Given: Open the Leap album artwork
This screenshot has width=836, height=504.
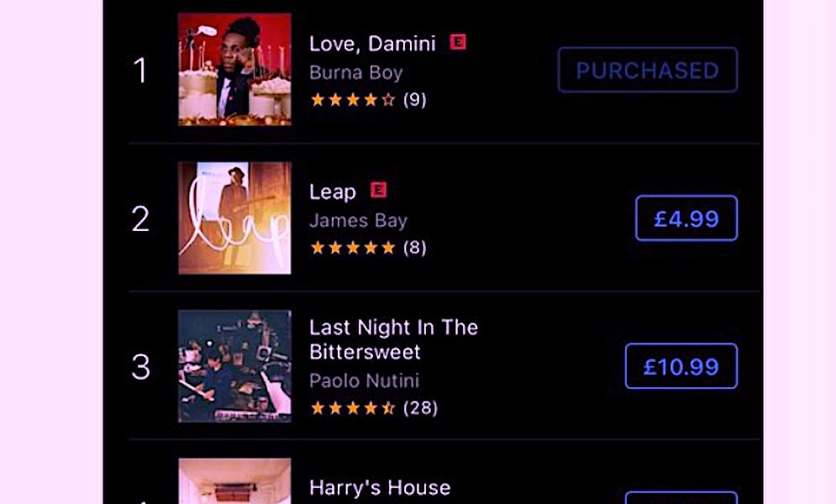Looking at the screenshot, I should click(x=234, y=218).
